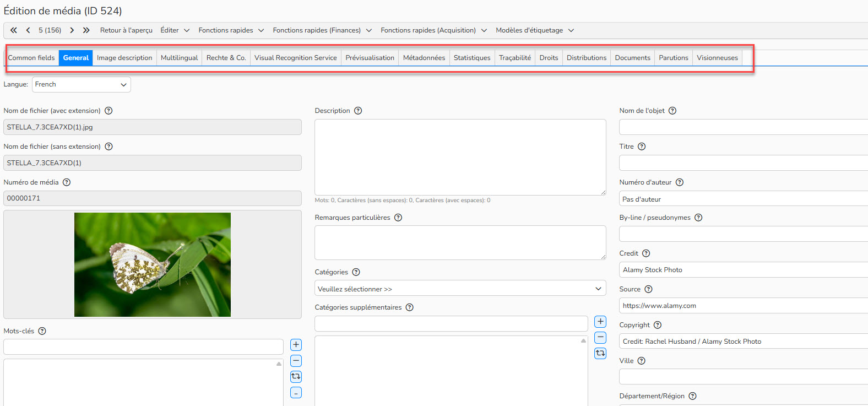Open help icon beside Credit

pyautogui.click(x=646, y=253)
